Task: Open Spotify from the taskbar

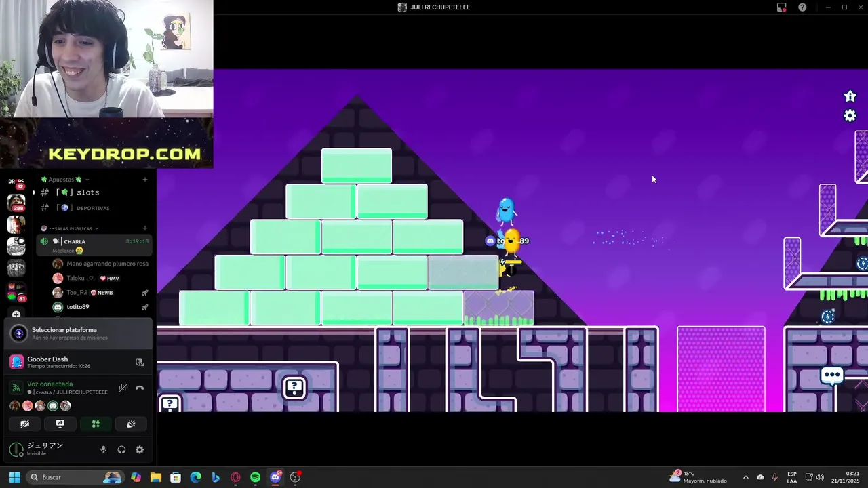Action: click(x=255, y=477)
